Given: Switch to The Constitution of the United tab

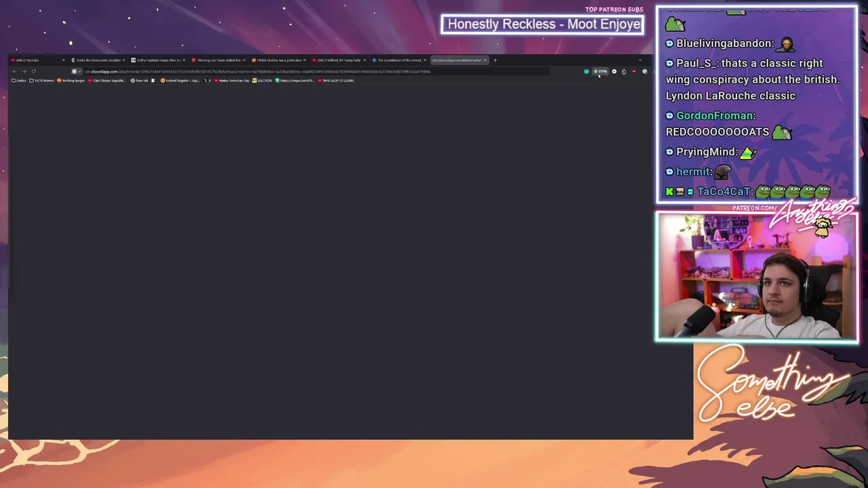Looking at the screenshot, I should pyautogui.click(x=399, y=60).
